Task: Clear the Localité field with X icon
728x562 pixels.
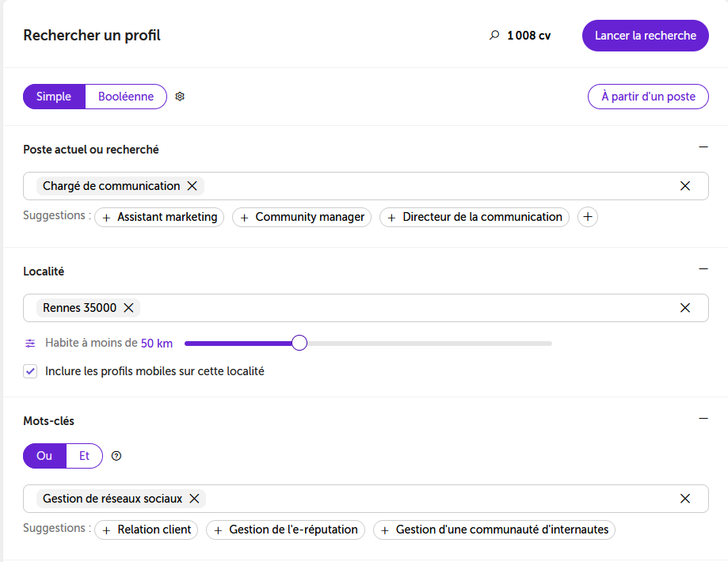Action: (684, 308)
